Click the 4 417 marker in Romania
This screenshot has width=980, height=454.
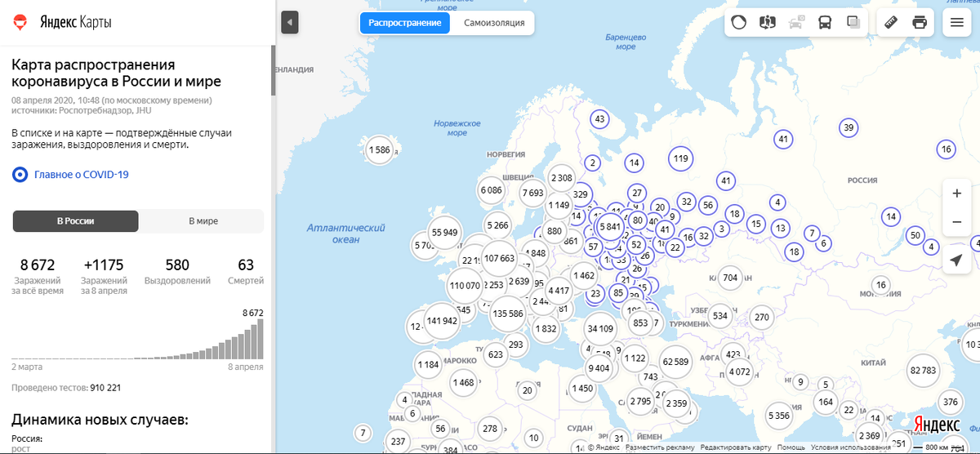pos(559,290)
